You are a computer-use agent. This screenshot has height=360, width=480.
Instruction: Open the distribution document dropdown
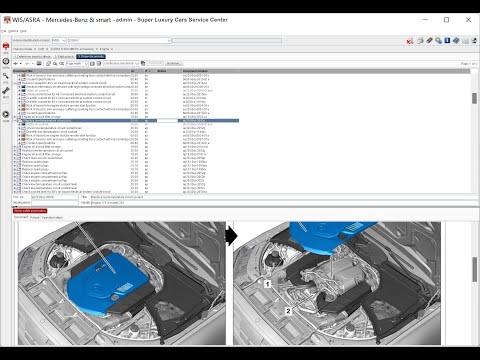(121, 63)
